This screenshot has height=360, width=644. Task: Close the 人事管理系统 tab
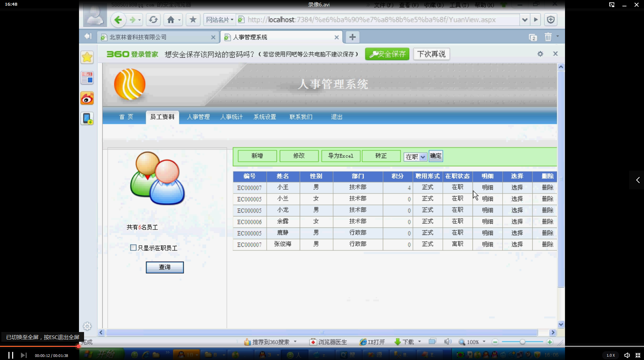point(337,37)
